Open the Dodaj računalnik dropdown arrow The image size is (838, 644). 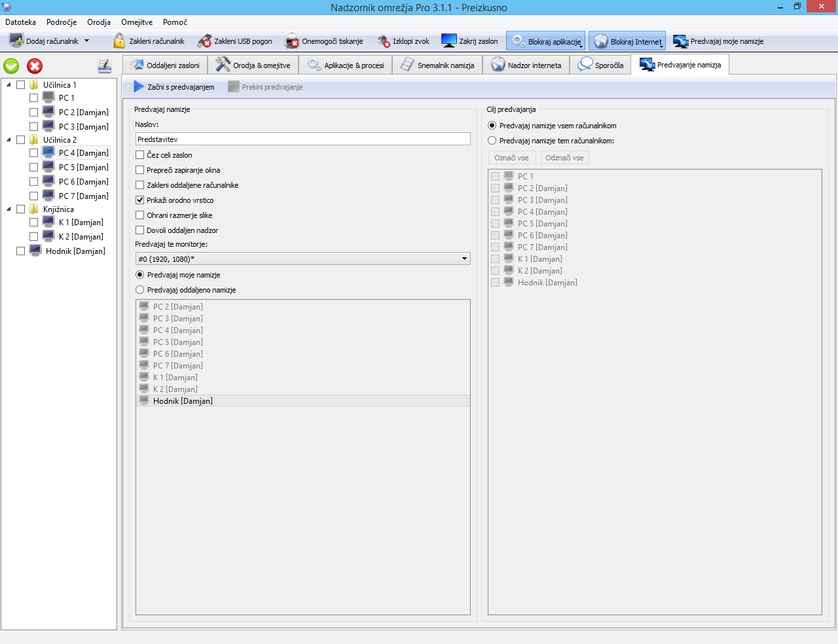(86, 41)
